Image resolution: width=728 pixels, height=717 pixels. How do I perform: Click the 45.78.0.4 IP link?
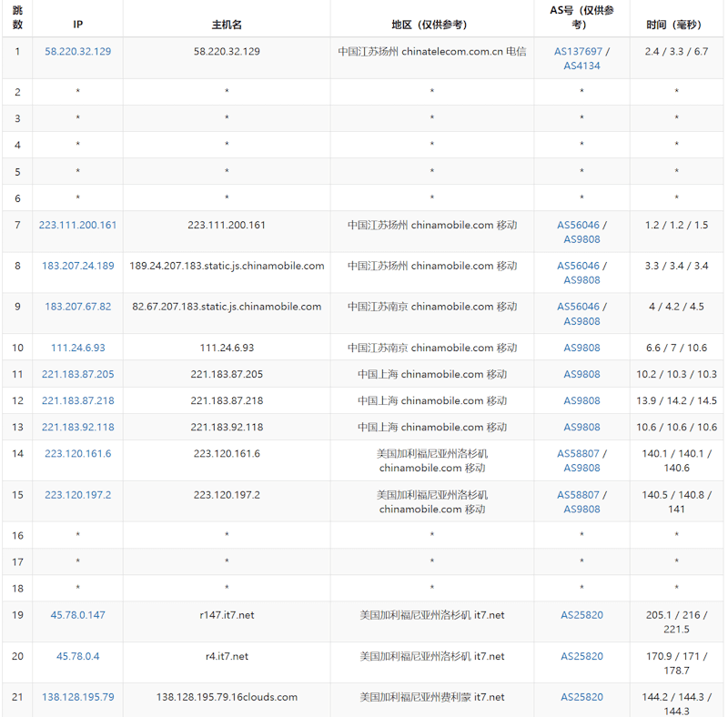tap(77, 657)
